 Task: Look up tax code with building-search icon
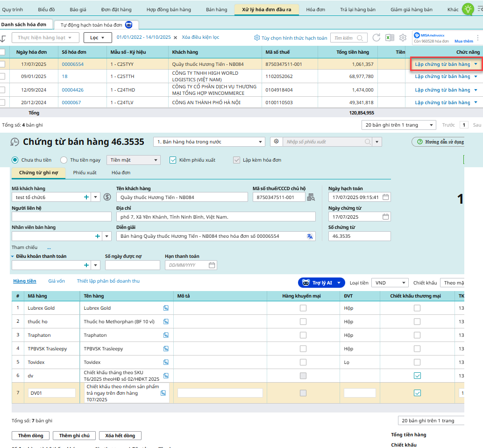[311, 197]
